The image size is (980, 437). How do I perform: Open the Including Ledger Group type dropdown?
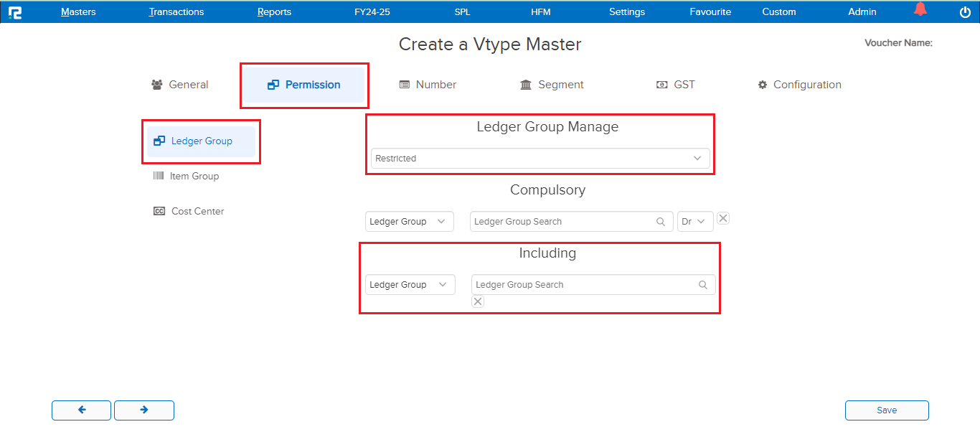(410, 285)
